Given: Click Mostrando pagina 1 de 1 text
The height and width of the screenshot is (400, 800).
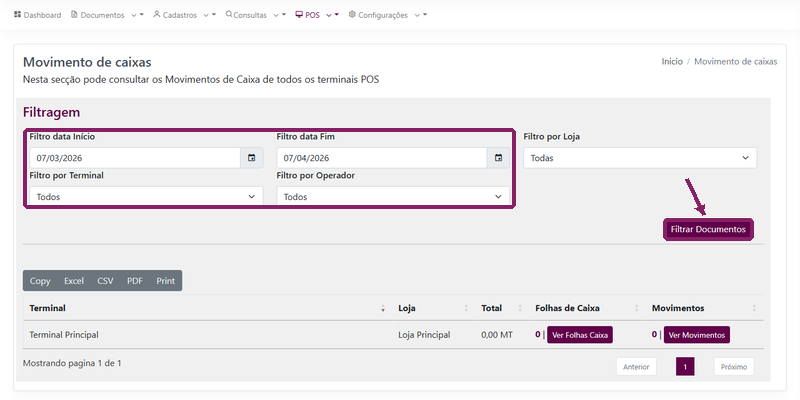Looking at the screenshot, I should click(x=72, y=363).
